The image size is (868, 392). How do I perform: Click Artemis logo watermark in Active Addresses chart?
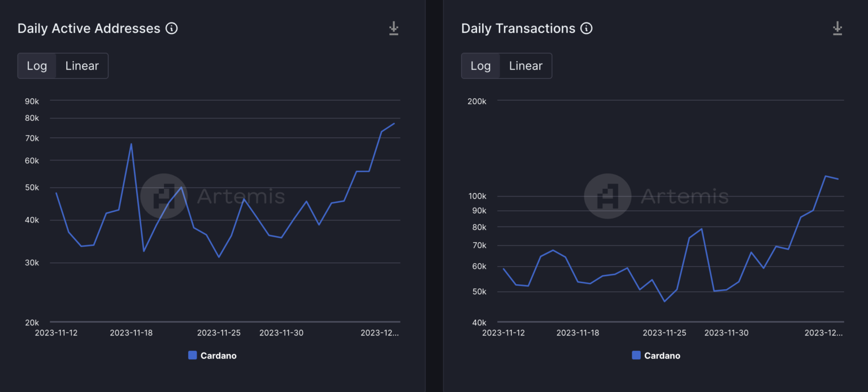point(164,196)
